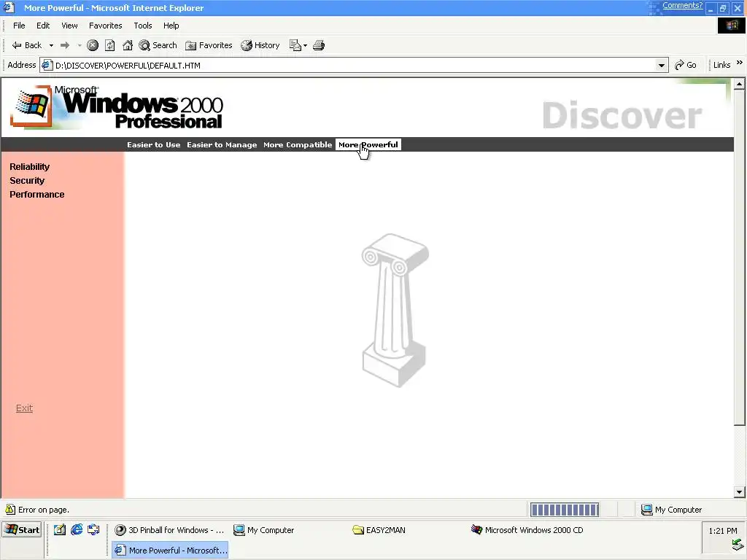Open the Security topic

27,181
